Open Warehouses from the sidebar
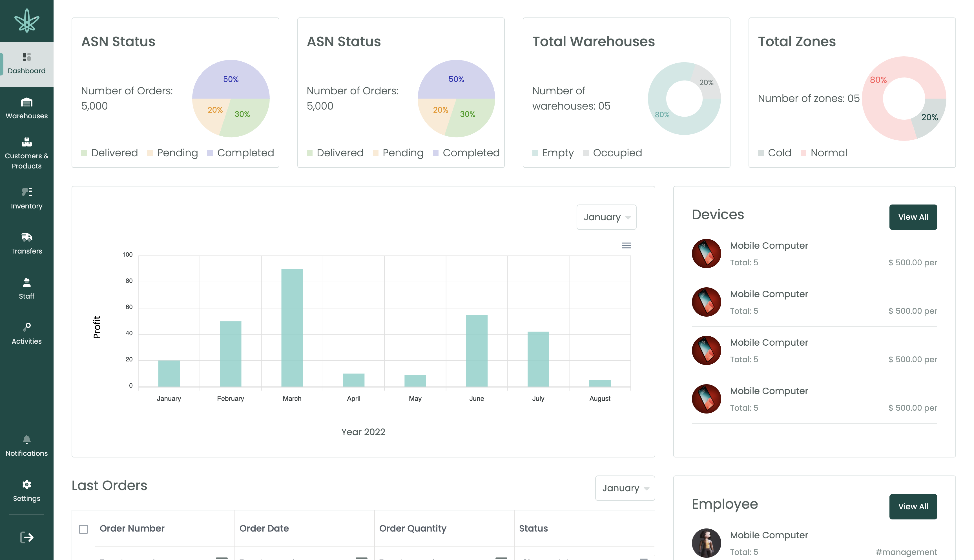Image resolution: width=974 pixels, height=560 pixels. [x=26, y=109]
